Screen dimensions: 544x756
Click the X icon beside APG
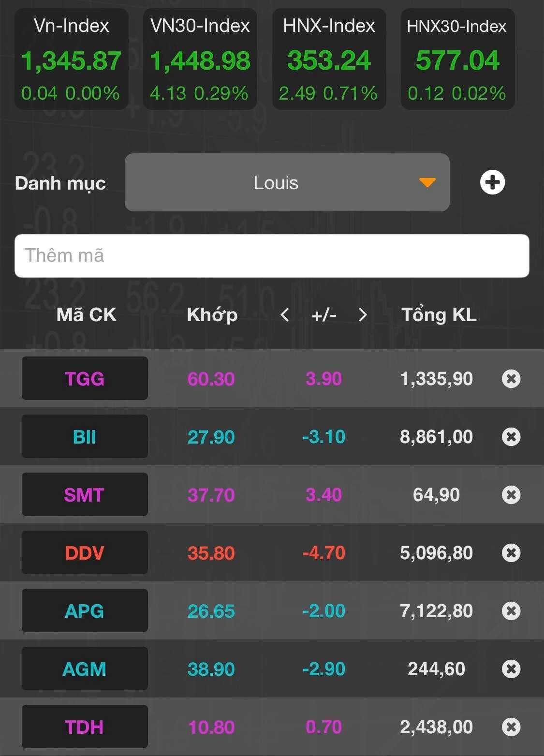pyautogui.click(x=511, y=610)
